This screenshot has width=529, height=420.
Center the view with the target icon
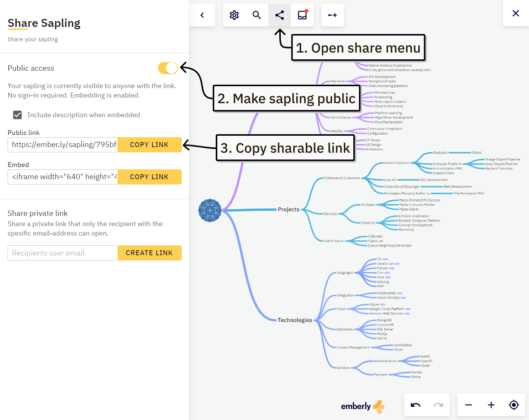(514, 405)
